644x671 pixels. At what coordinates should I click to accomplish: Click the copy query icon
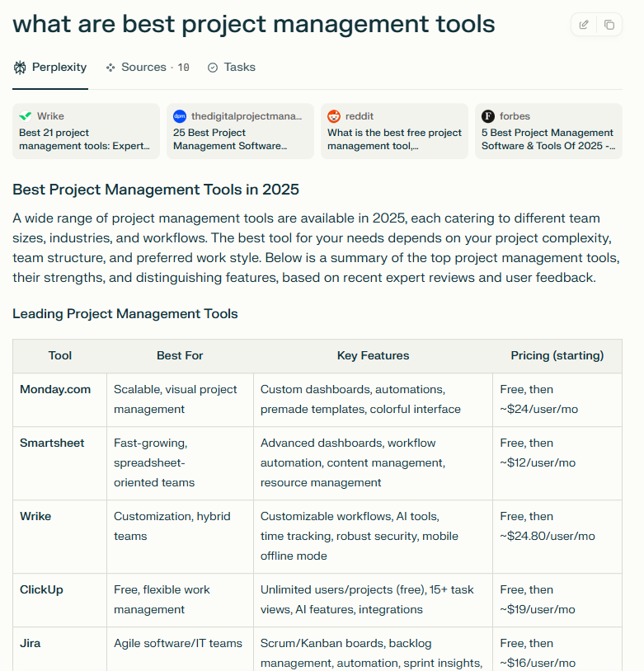click(x=609, y=25)
